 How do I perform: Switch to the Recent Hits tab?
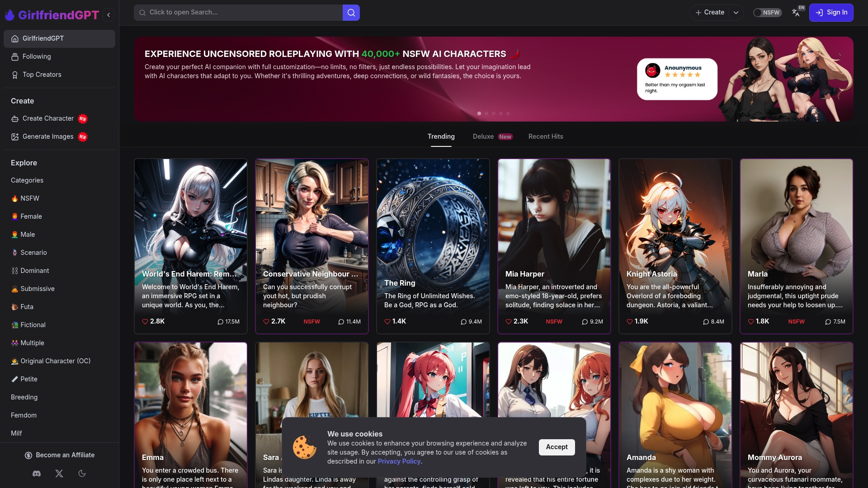546,136
